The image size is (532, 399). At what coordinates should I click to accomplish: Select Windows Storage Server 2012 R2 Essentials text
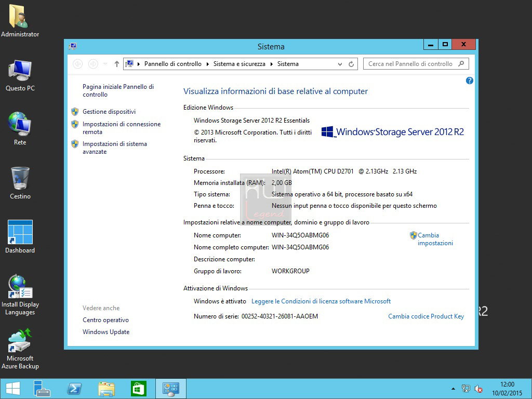pos(252,121)
